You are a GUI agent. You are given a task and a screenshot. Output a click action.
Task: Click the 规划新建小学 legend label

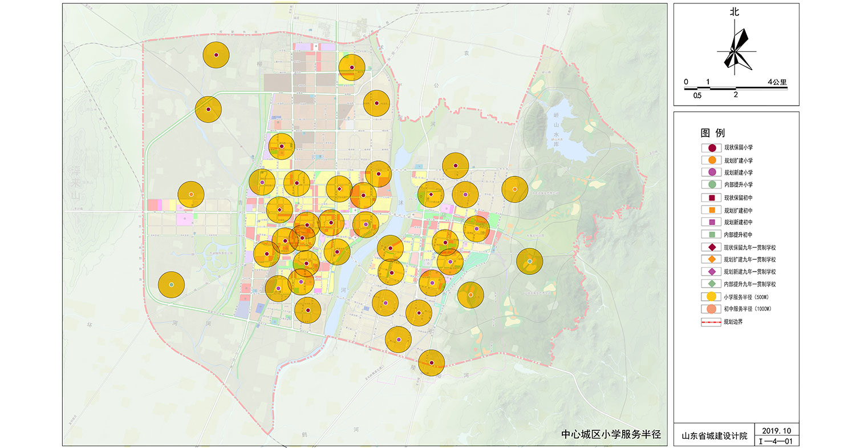[739, 173]
